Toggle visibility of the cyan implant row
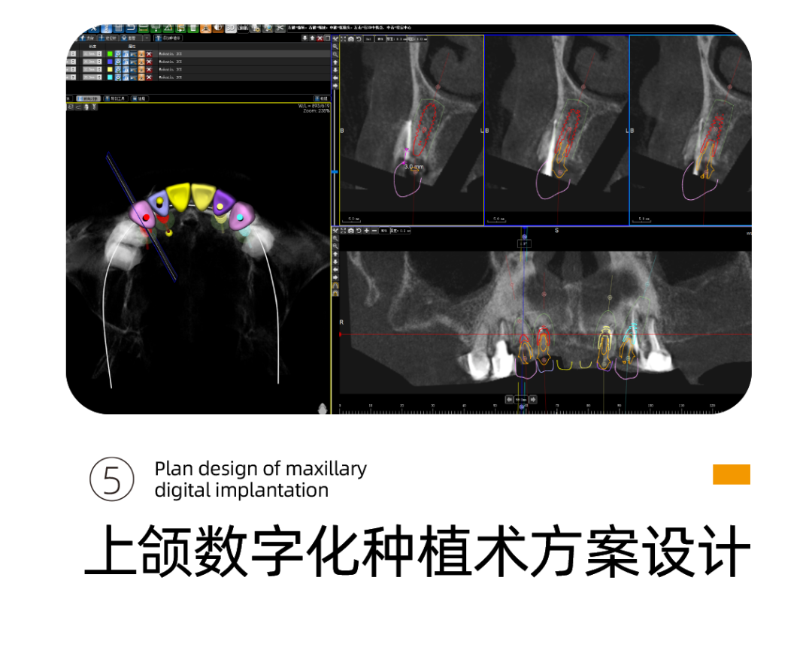This screenshot has width=812, height=668. pyautogui.click(x=118, y=77)
